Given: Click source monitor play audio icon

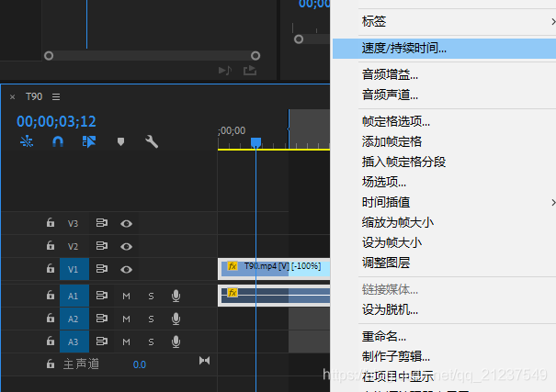Looking at the screenshot, I should (x=225, y=71).
